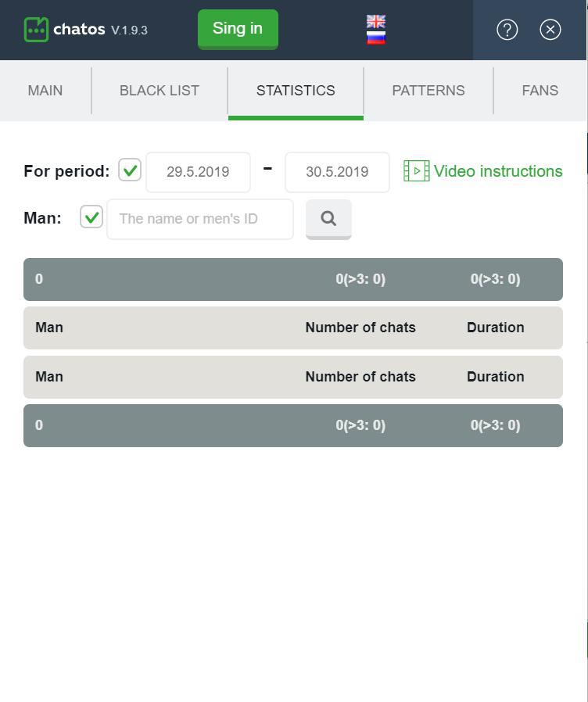Screen dimensions: 588x702
Task: Open the Video instructions link
Action: click(498, 171)
